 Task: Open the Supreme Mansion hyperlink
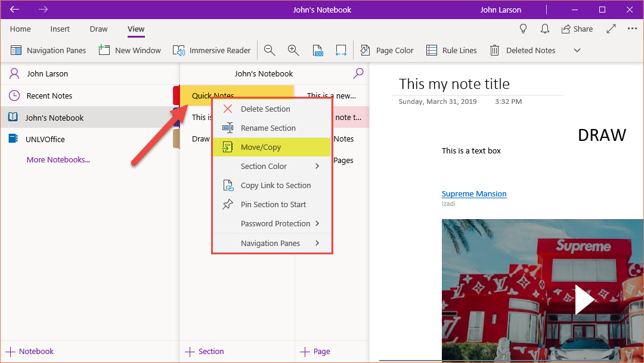coord(474,193)
